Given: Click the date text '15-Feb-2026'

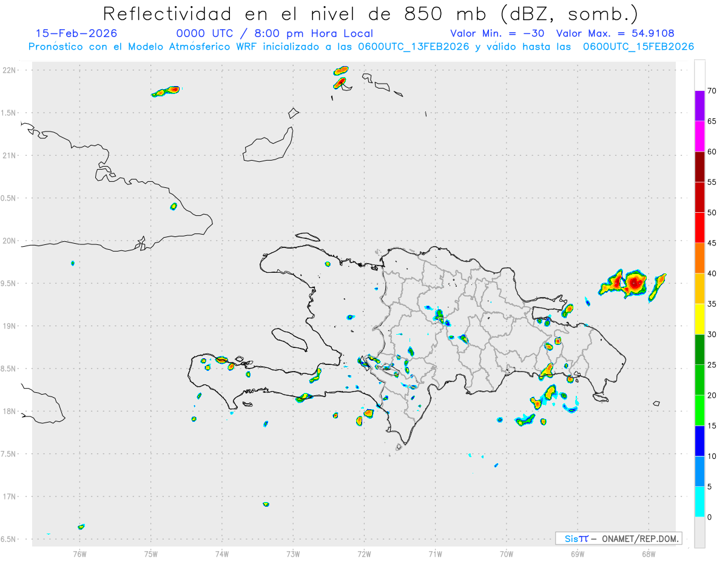Looking at the screenshot, I should pyautogui.click(x=76, y=34).
